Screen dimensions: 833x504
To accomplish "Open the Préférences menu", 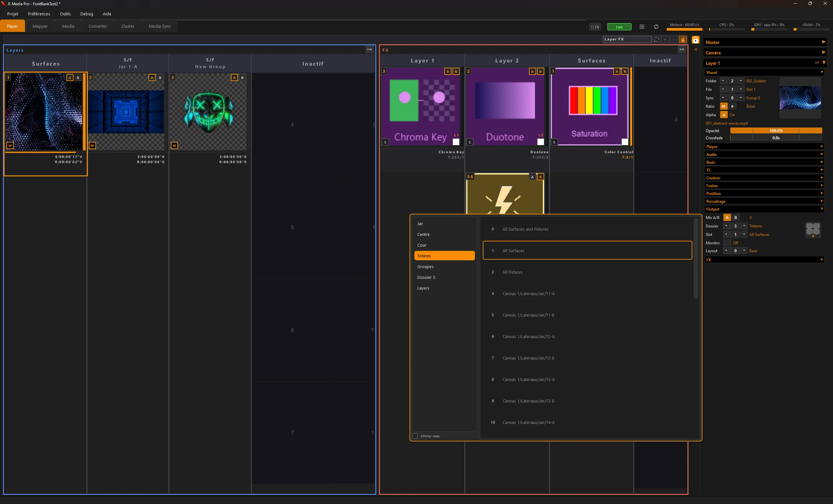I will 39,14.
